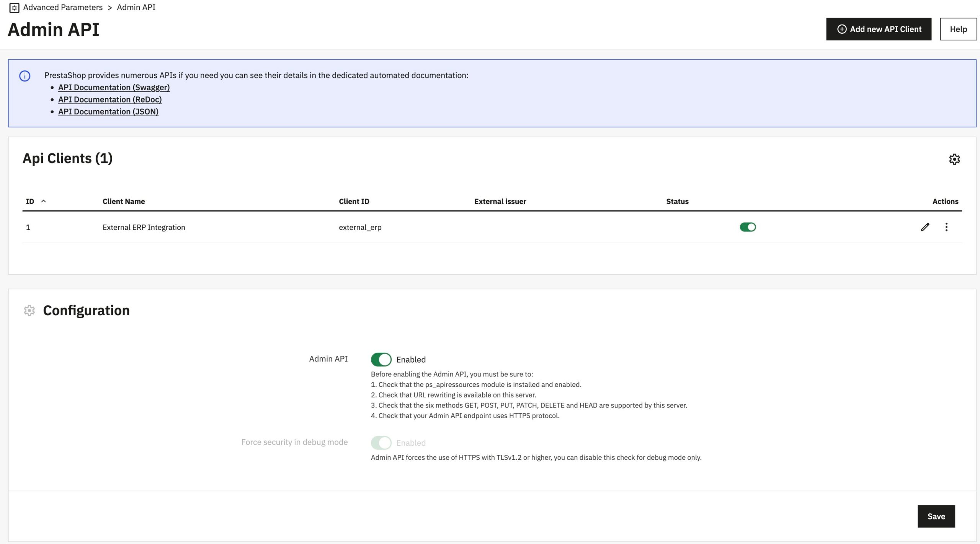980x544 pixels.
Task: Change the ID column sort order
Action: point(43,201)
